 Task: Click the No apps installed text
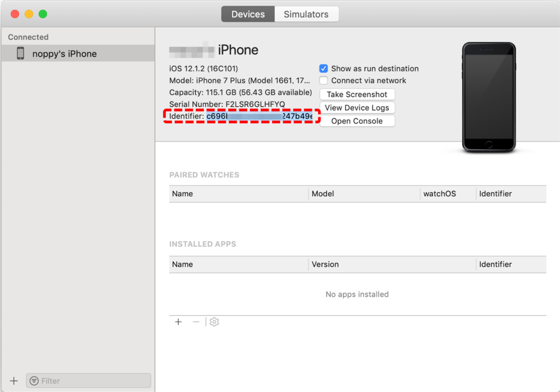357,295
